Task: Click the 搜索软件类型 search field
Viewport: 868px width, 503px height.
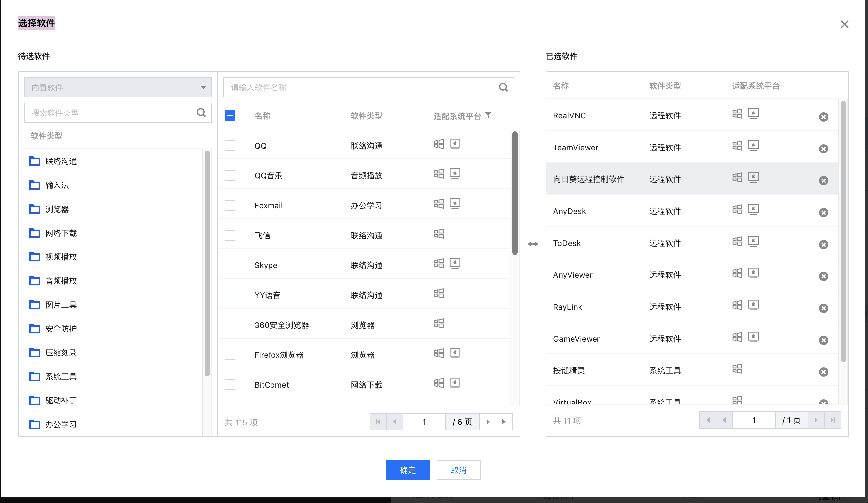Action: 118,113
